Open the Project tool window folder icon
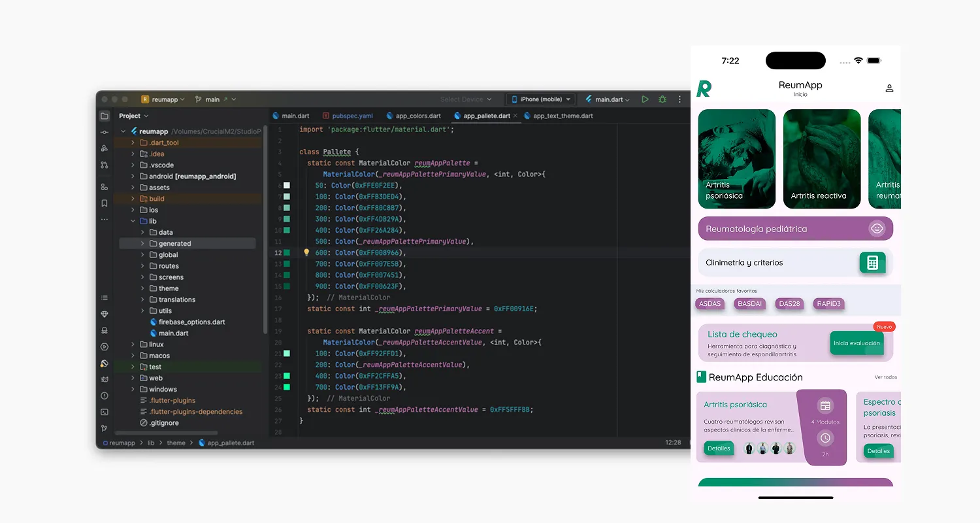980x523 pixels. pos(105,116)
